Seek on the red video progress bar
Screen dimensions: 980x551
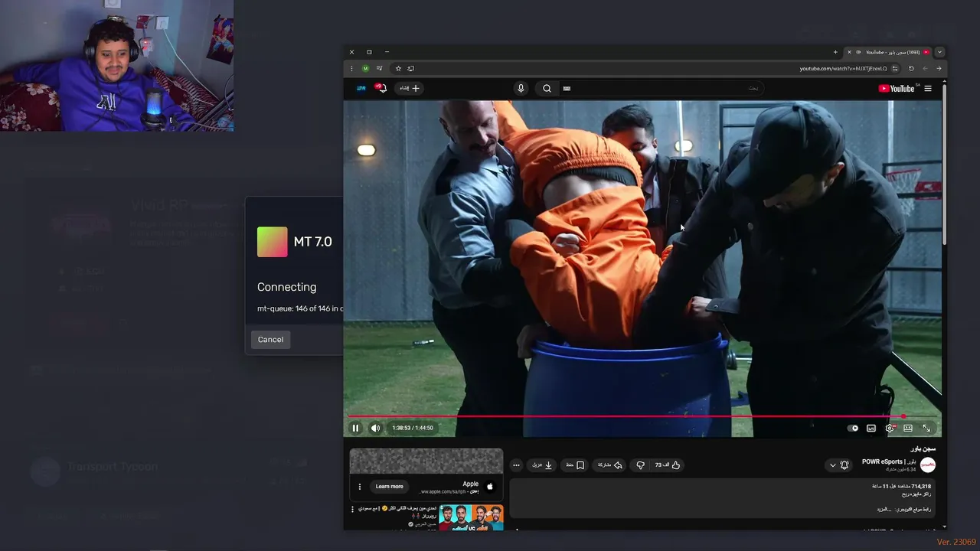click(x=642, y=416)
